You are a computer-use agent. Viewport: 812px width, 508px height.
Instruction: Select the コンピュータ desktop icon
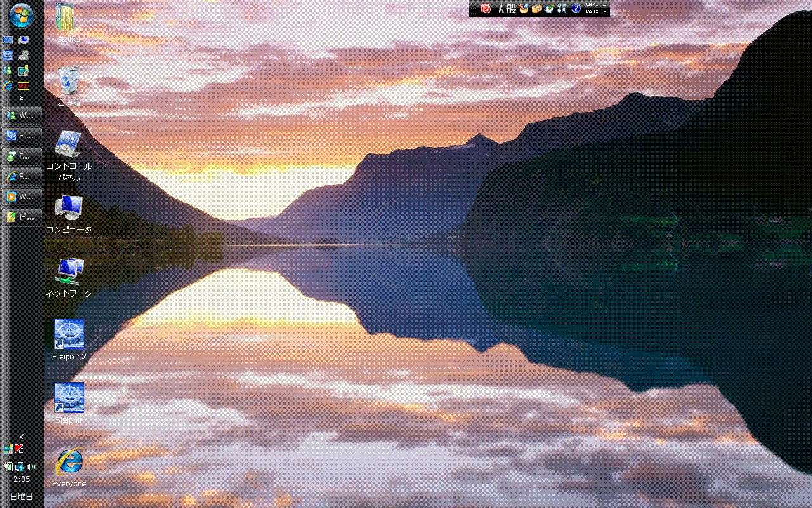coord(69,208)
